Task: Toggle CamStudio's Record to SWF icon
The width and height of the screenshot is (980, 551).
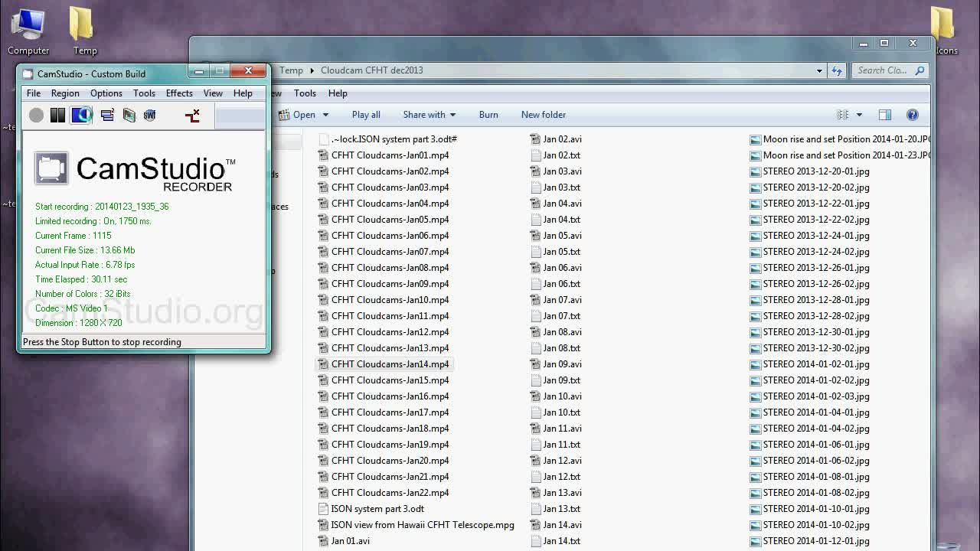Action: pyautogui.click(x=149, y=115)
